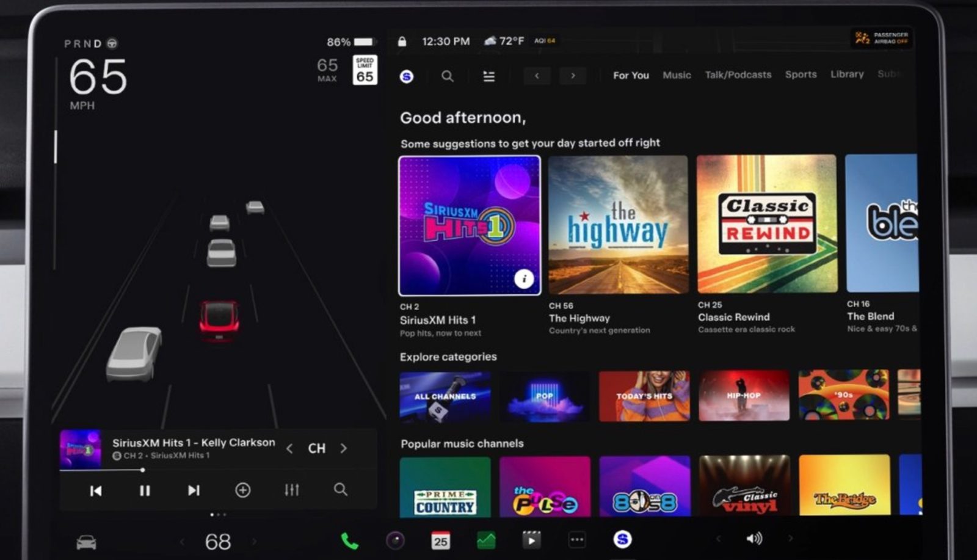Open the more apps ellipsis icon
Viewport: 977px width, 560px height.
click(x=577, y=539)
